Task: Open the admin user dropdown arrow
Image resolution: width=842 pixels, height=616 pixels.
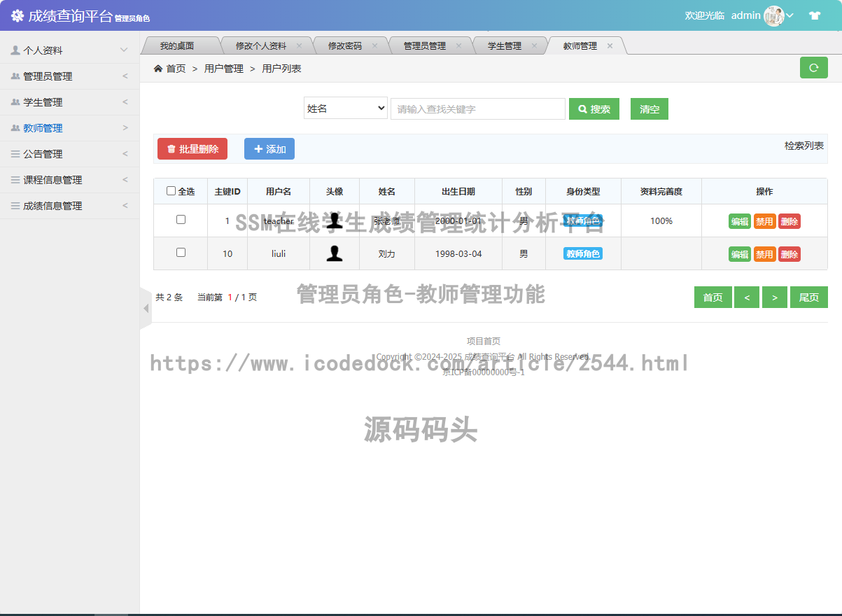Action: (790, 15)
